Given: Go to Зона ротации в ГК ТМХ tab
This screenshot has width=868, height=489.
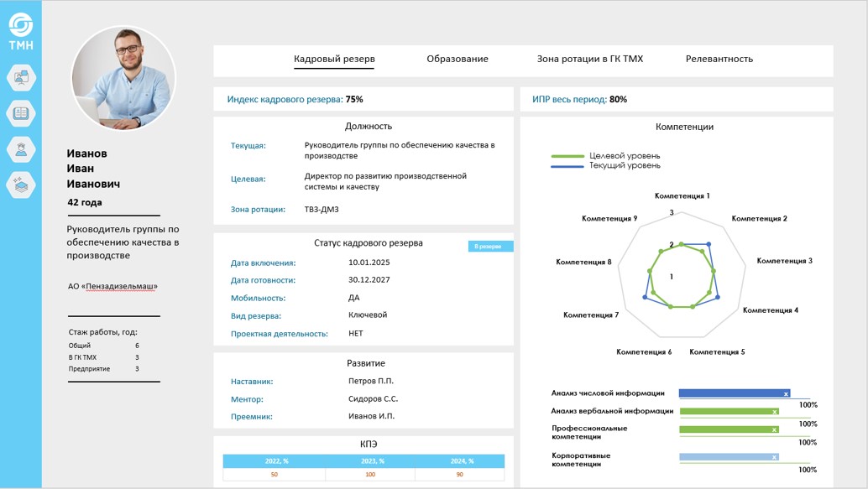Looking at the screenshot, I should (x=589, y=60).
